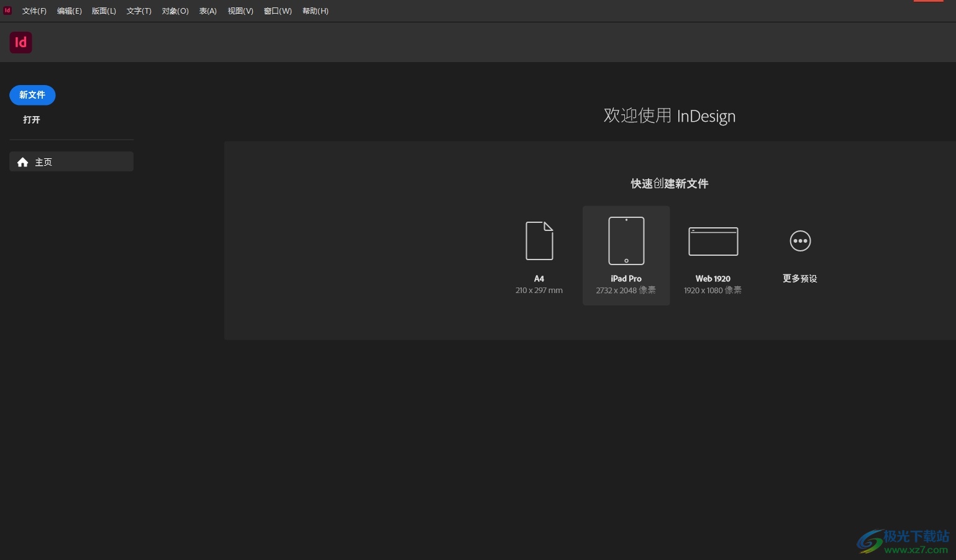956x560 pixels.
Task: Open the 视图(V) menu
Action: pos(240,11)
